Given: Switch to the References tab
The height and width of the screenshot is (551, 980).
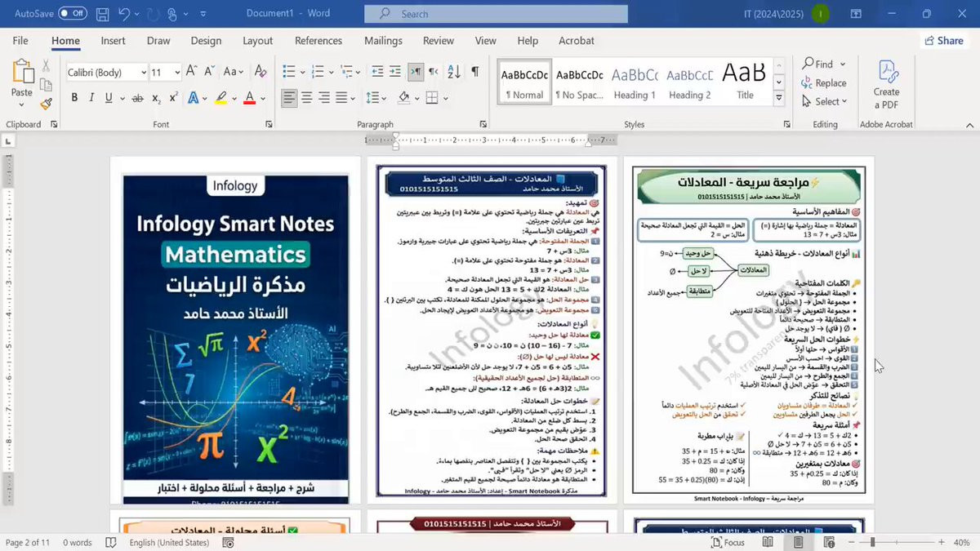Looking at the screenshot, I should point(318,41).
